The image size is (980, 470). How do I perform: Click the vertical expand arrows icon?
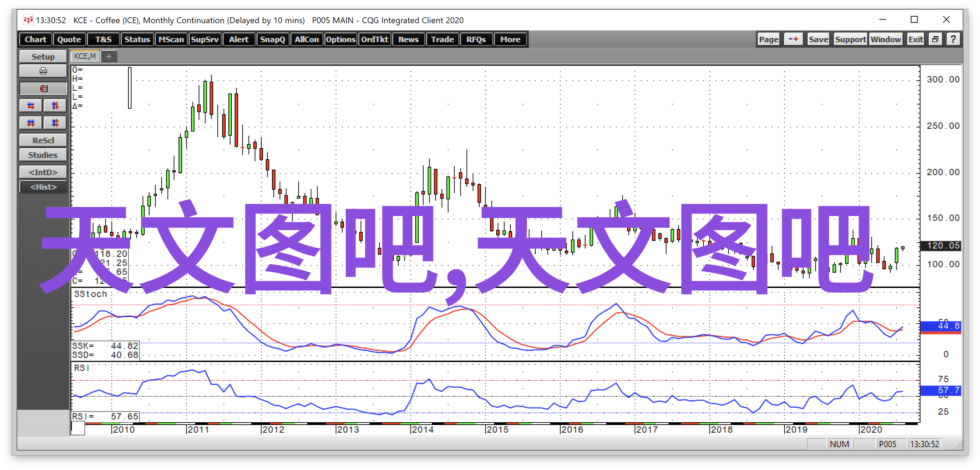pyautogui.click(x=55, y=106)
